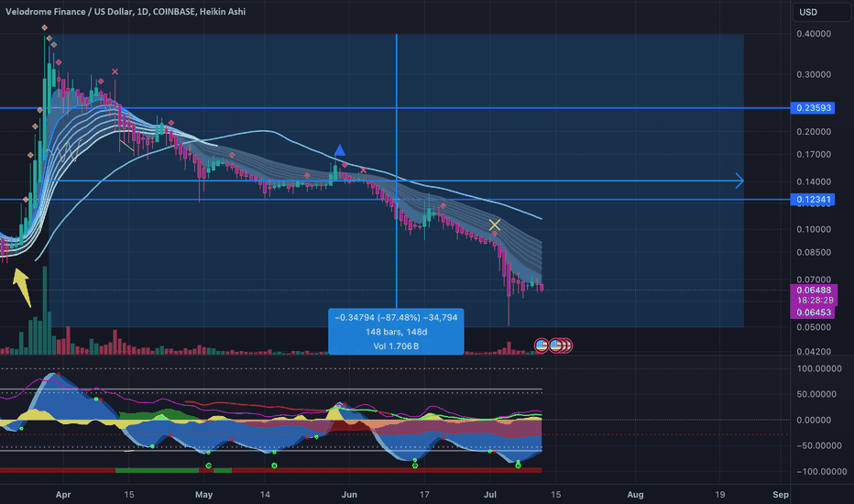The width and height of the screenshot is (854, 504).
Task: Click the "148 bars, 148d" measurement text
Action: click(x=396, y=332)
